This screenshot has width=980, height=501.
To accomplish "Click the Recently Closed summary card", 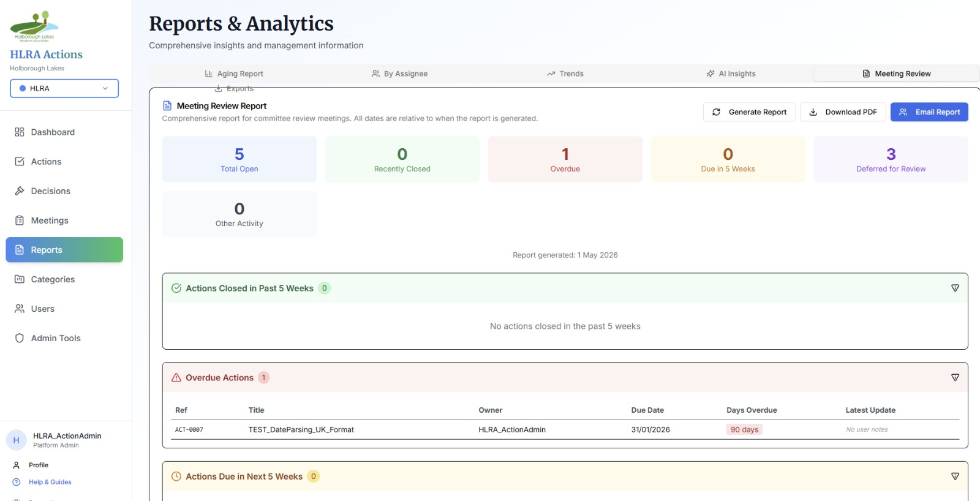I will click(x=402, y=159).
